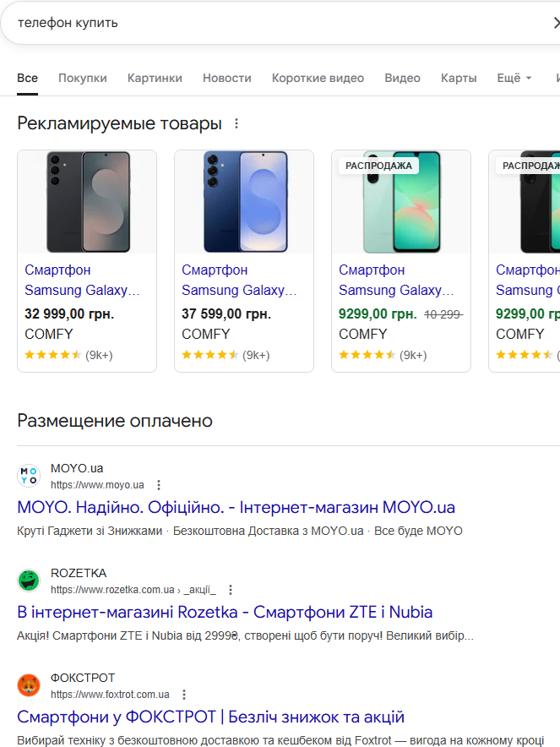Open Rozetka Смартфони ZTE і Nubia link

pos(224,613)
